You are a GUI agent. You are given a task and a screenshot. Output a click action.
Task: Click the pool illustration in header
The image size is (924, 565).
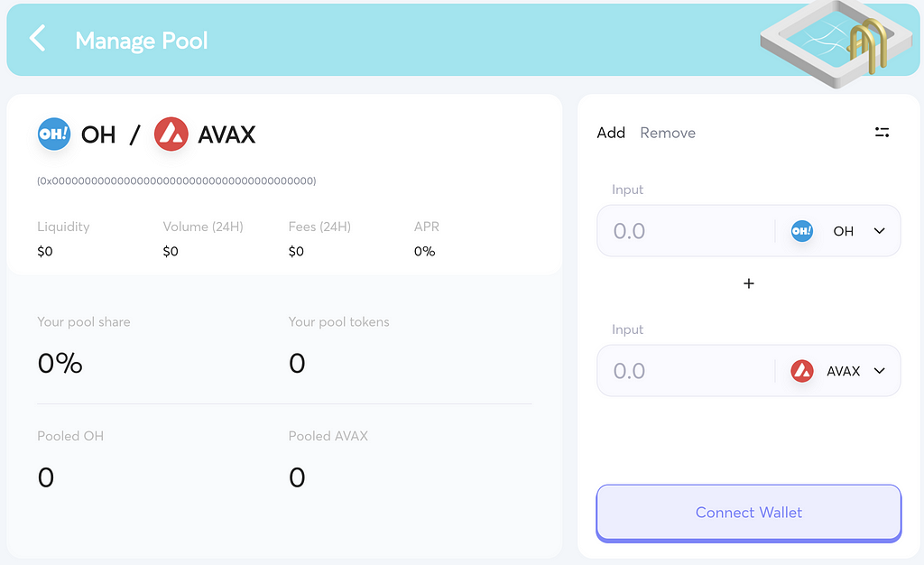[838, 42]
